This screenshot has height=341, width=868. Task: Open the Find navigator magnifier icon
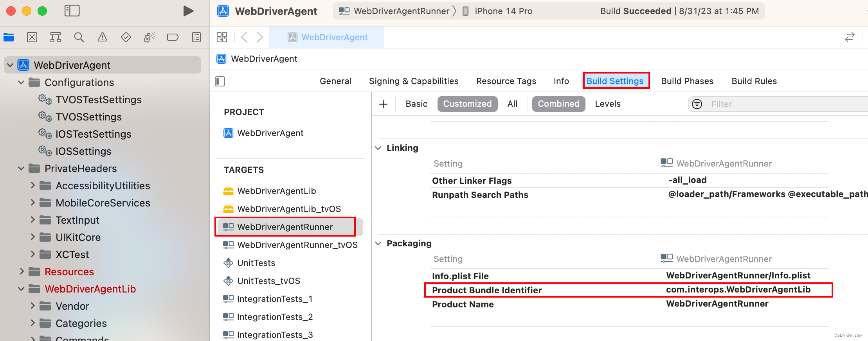(79, 37)
